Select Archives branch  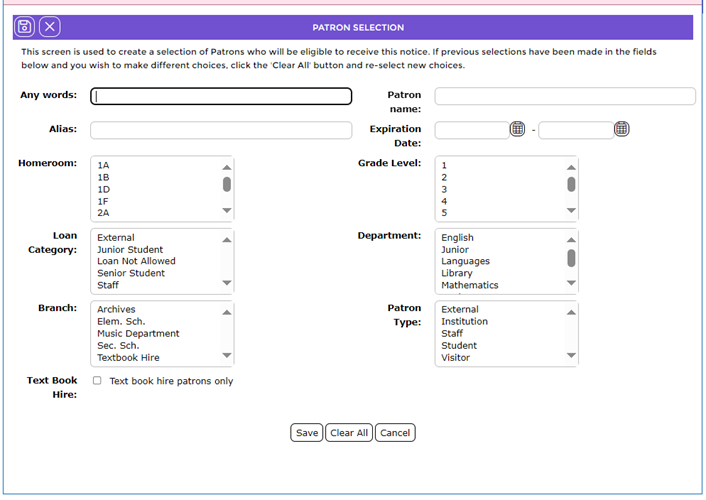click(x=116, y=309)
